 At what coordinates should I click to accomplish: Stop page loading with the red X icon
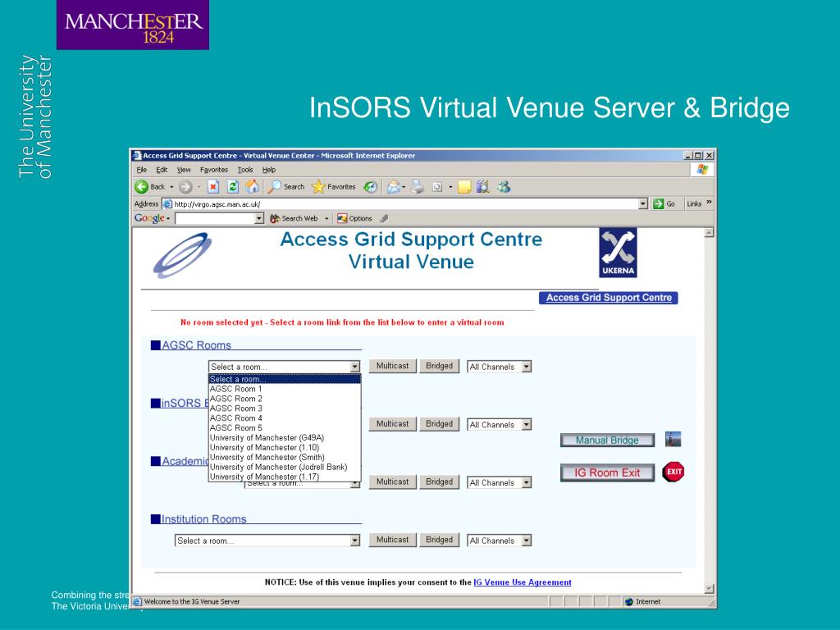[x=213, y=186]
